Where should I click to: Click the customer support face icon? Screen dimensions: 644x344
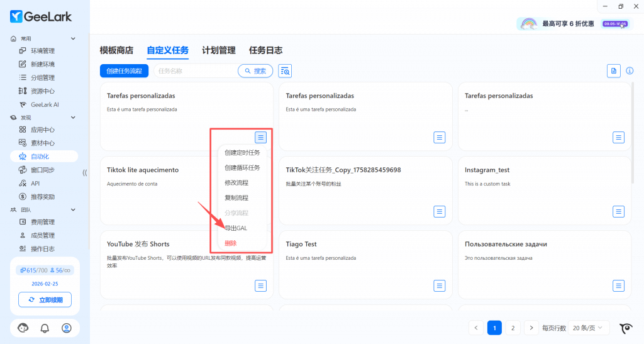pyautogui.click(x=23, y=328)
